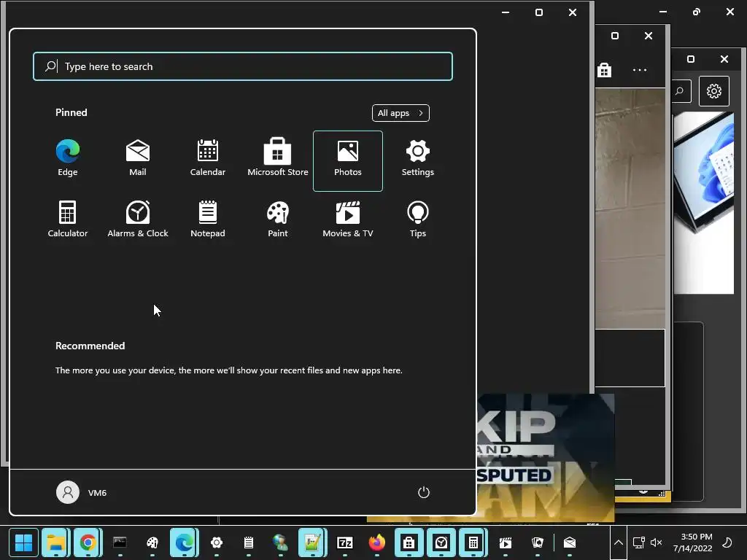Open the three-dots menu in background window
747x560 pixels.
[639, 70]
